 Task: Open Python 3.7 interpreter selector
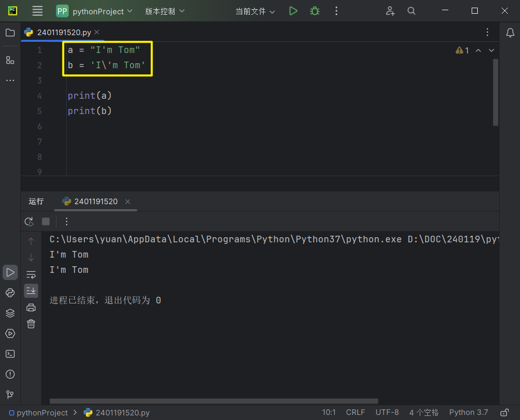click(469, 412)
